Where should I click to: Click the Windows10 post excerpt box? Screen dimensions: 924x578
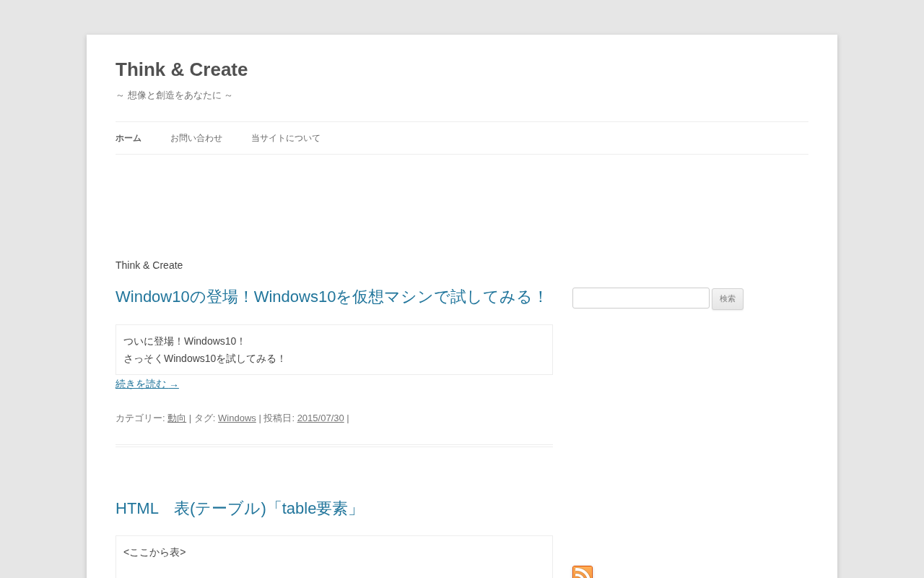point(334,350)
